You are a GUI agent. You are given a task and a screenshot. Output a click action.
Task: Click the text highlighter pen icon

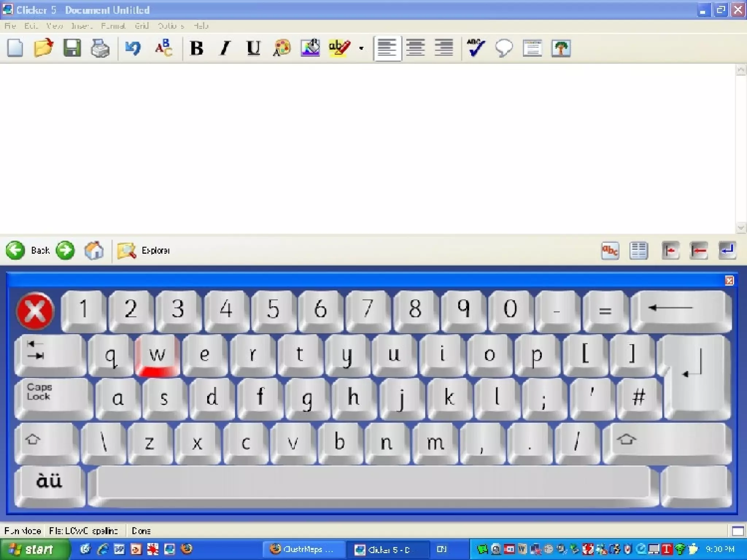(339, 48)
